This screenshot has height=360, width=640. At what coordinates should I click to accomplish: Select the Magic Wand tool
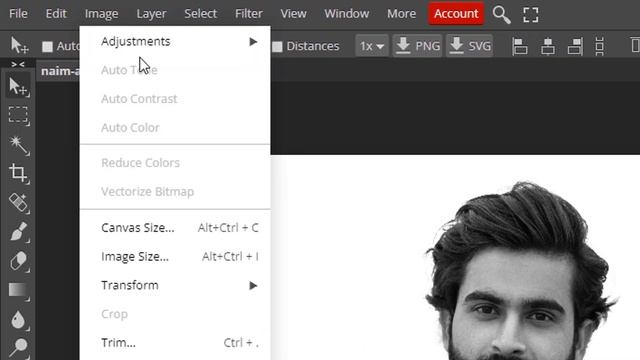click(18, 145)
